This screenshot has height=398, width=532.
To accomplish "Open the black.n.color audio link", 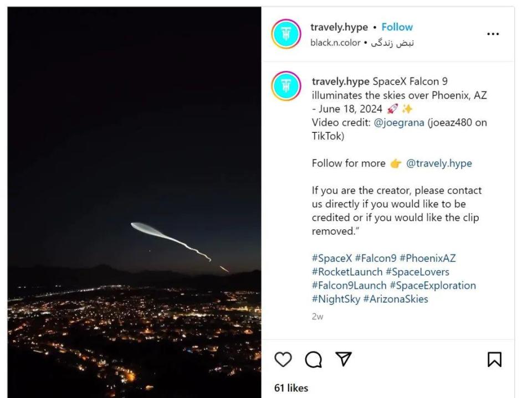I will pos(335,43).
